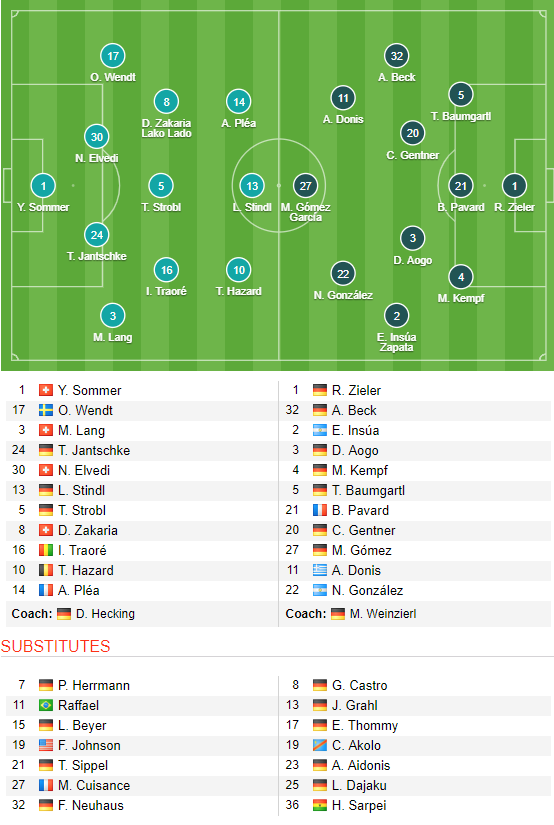Click the number 22 N. González marker

click(x=343, y=274)
